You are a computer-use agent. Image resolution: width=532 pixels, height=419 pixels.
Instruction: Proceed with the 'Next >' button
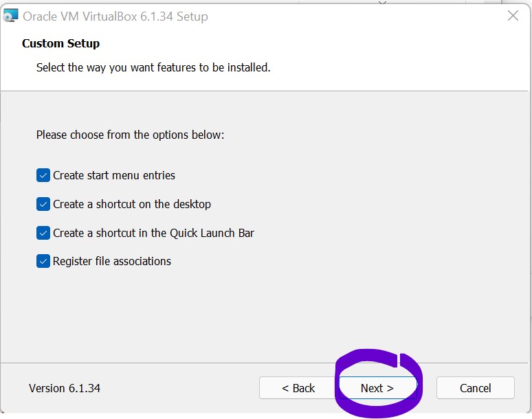point(377,388)
